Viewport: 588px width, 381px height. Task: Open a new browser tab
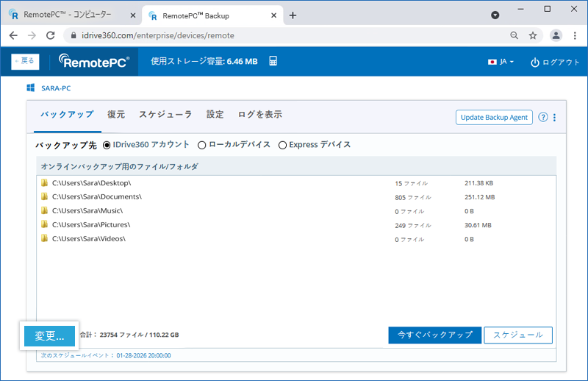[293, 15]
